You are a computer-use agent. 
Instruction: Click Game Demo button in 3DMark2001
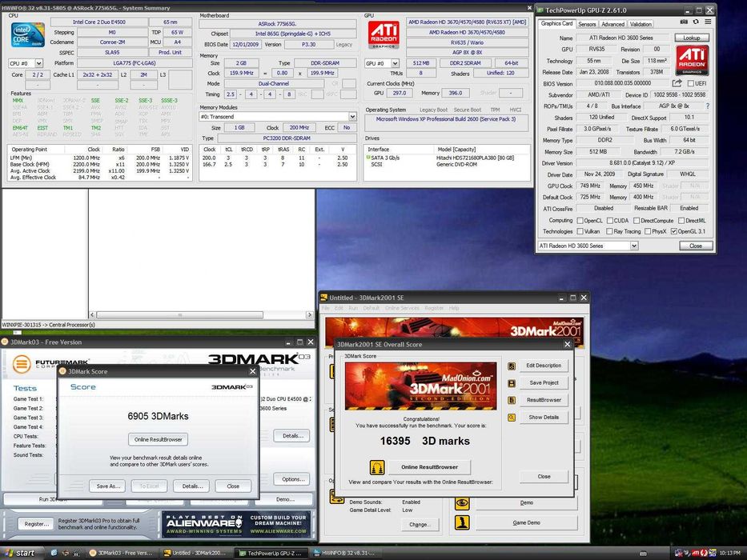tap(527, 523)
